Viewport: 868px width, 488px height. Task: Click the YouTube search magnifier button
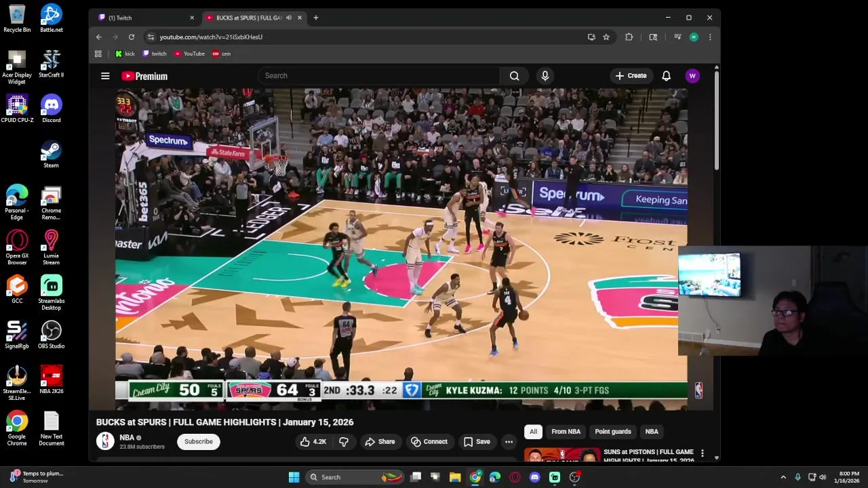tap(514, 76)
